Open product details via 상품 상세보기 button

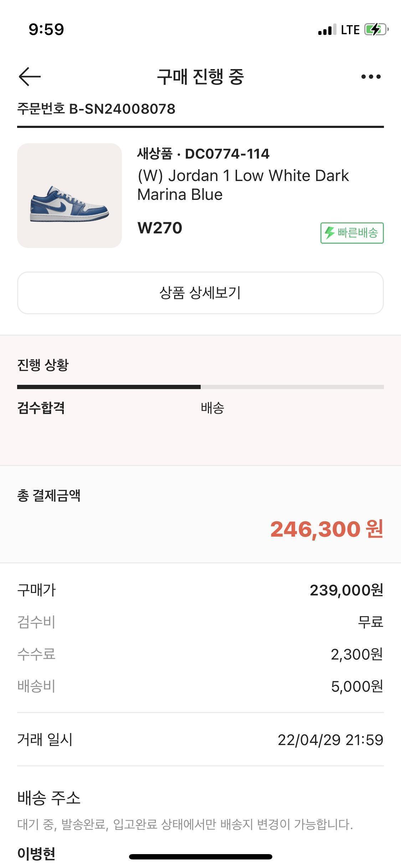point(200,293)
